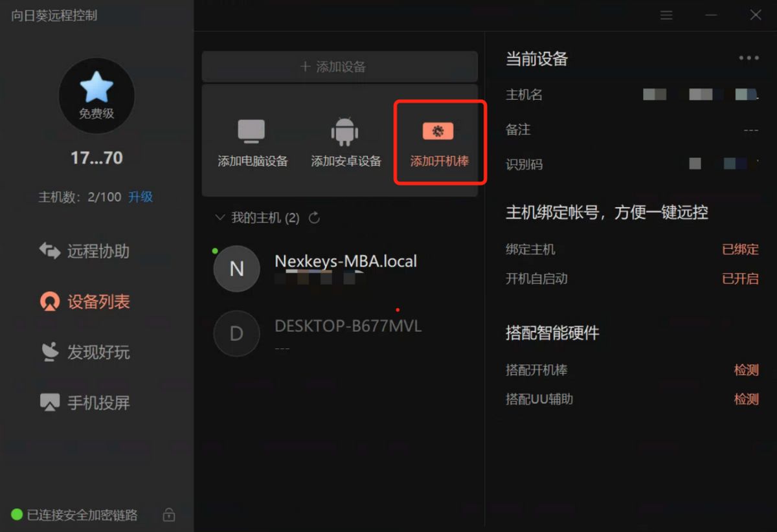The width and height of the screenshot is (777, 532).
Task: Go to the 发现好玩 section
Action: (x=97, y=352)
